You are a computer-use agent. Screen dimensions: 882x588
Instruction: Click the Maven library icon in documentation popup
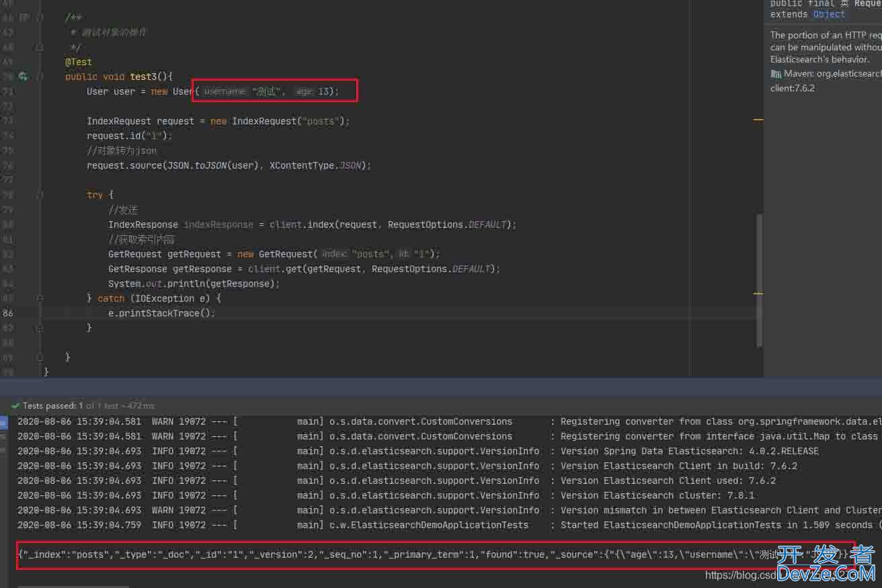(x=776, y=74)
